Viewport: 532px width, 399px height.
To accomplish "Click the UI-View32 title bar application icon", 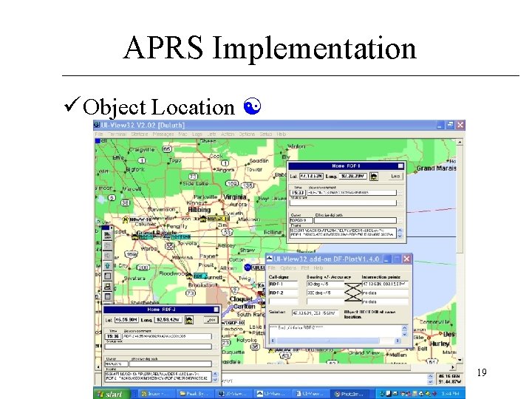I will (97, 125).
